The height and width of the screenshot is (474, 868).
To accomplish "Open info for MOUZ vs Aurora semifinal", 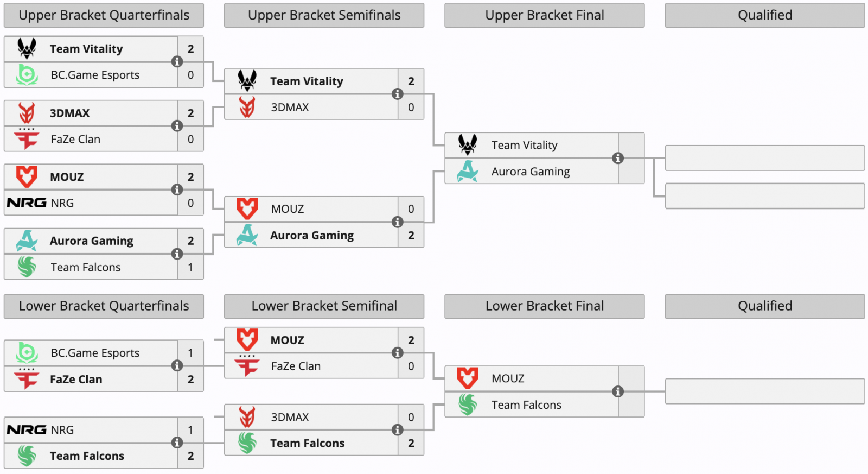I will pyautogui.click(x=397, y=222).
